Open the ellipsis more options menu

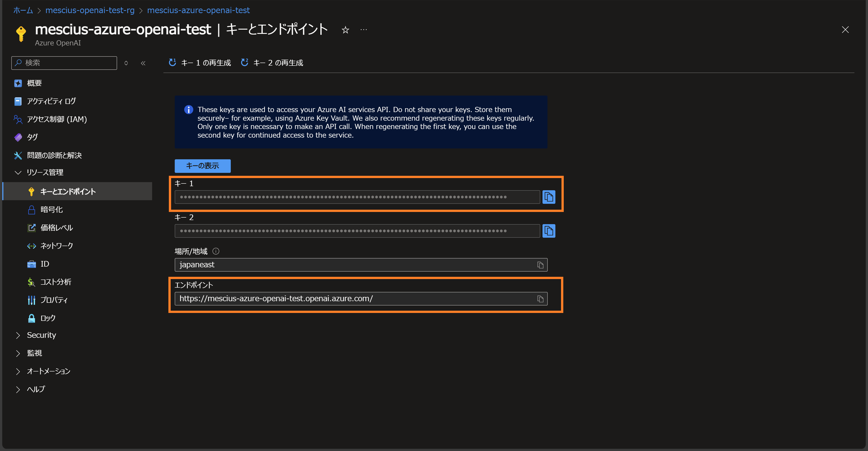tap(363, 30)
